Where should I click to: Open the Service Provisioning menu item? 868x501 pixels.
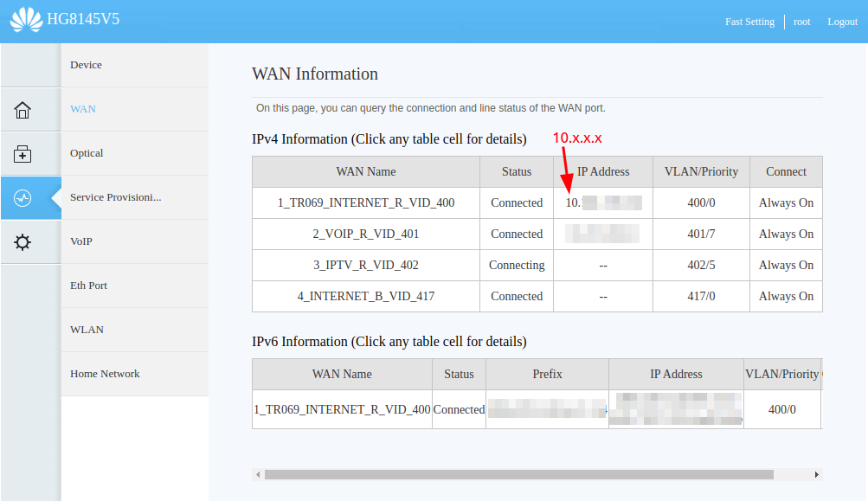pos(115,197)
